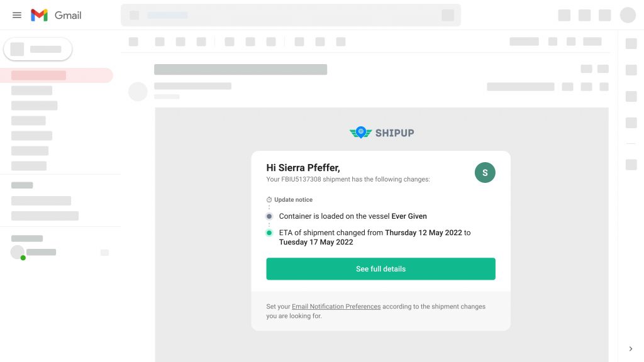Screen dimensions: 644x362
Task: Expand the side panel with the bottom-right chevron
Action: [630, 348]
